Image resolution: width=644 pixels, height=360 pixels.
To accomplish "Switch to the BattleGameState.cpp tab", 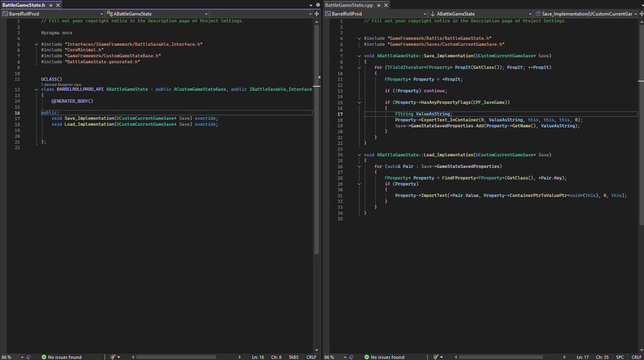I will pos(349,5).
